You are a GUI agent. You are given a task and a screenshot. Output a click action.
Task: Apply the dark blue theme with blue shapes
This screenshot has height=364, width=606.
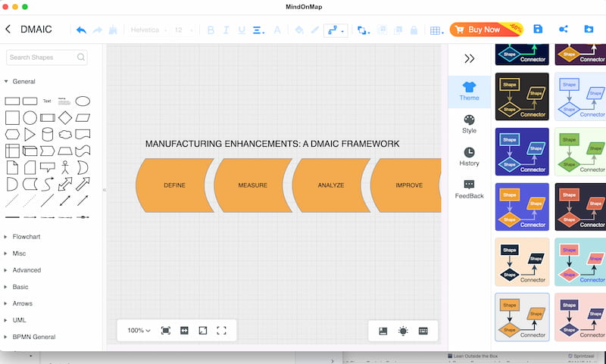(x=522, y=151)
